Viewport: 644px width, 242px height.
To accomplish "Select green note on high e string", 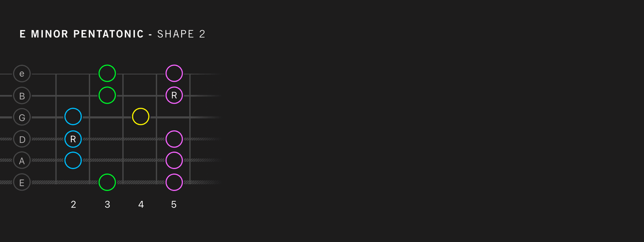I will pos(107,74).
